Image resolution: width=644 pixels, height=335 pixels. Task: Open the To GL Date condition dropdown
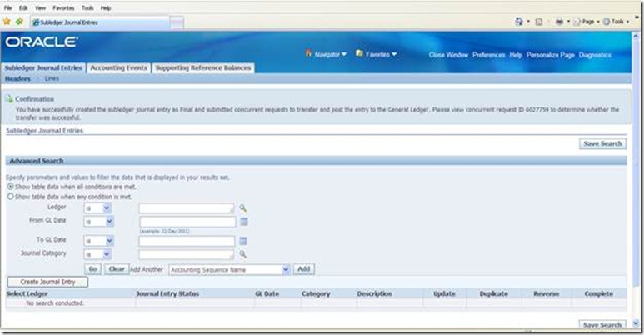99,241
